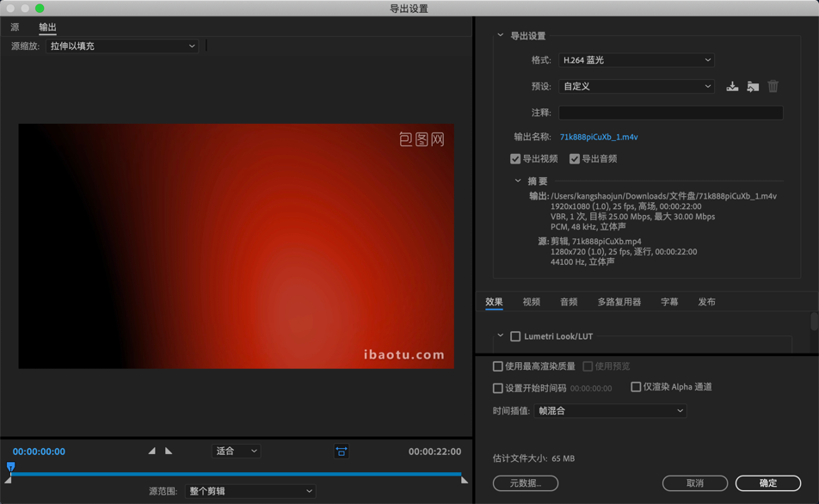
Task: Switch to the 源 tab
Action: click(14, 27)
